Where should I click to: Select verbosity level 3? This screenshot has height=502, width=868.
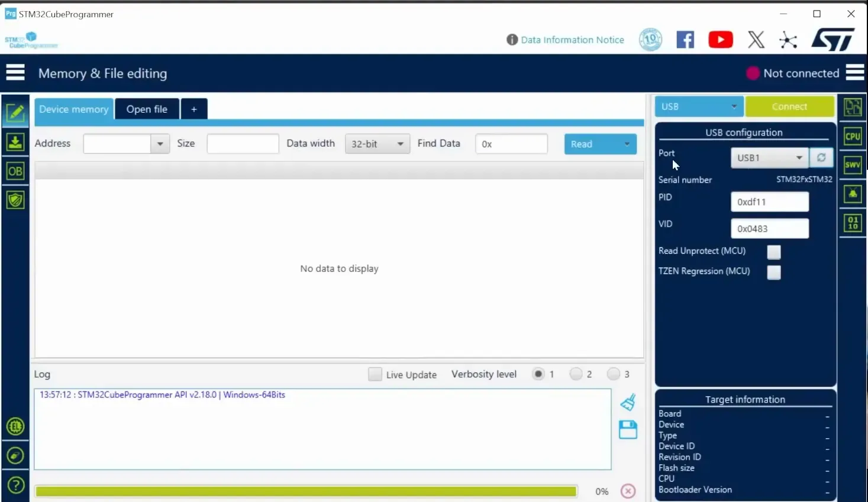614,374
